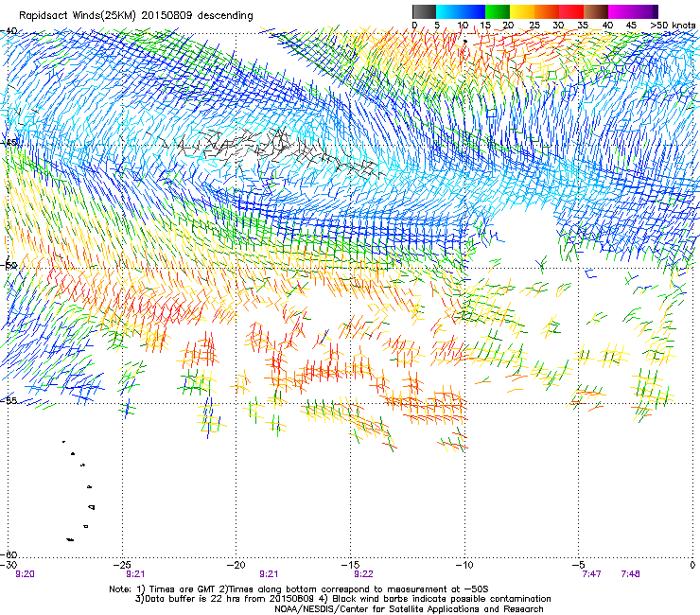The height and width of the screenshot is (615, 700).
Task: Select the purple '7:47' pass time
Action: [591, 574]
